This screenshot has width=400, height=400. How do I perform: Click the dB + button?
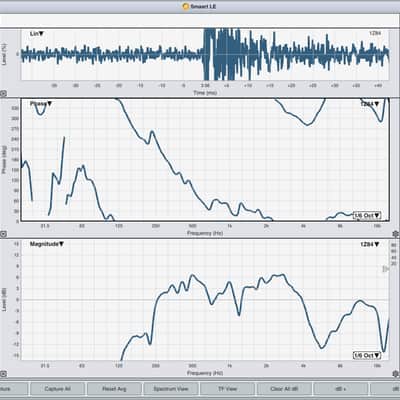click(x=341, y=389)
